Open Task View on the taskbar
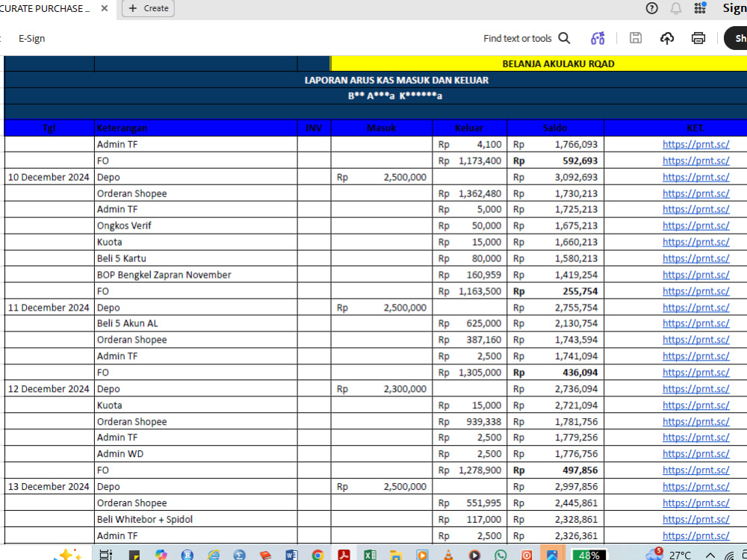 [x=105, y=554]
